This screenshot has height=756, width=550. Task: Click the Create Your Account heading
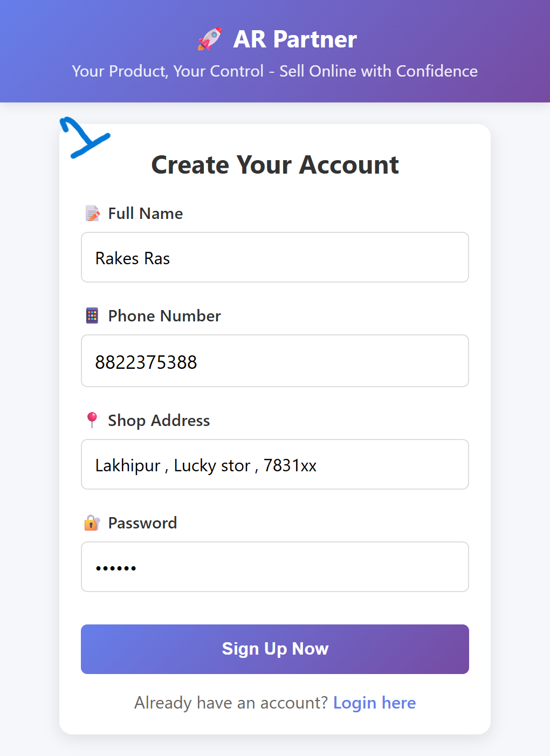point(275,165)
